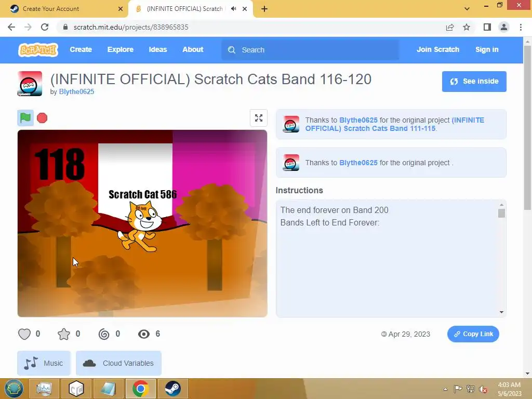Click instructions scrollbar up arrow
Image resolution: width=532 pixels, height=399 pixels.
pyautogui.click(x=501, y=205)
